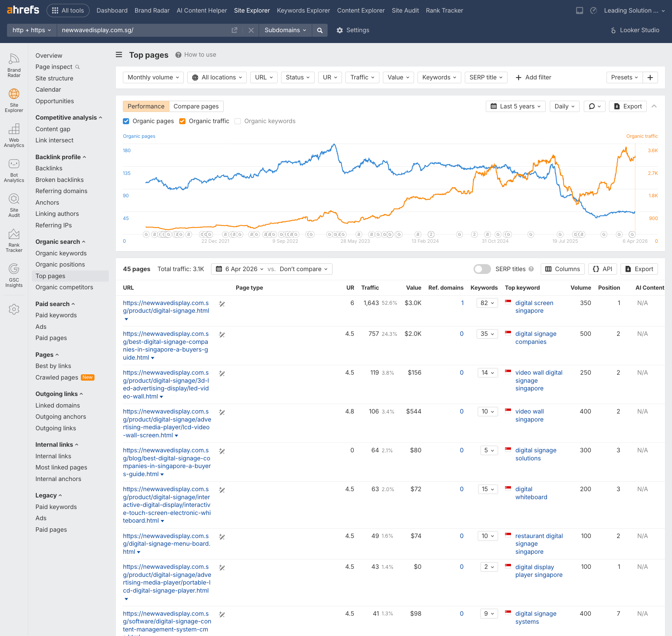Collapse the performance chart panel
The width and height of the screenshot is (672, 636).
654,106
